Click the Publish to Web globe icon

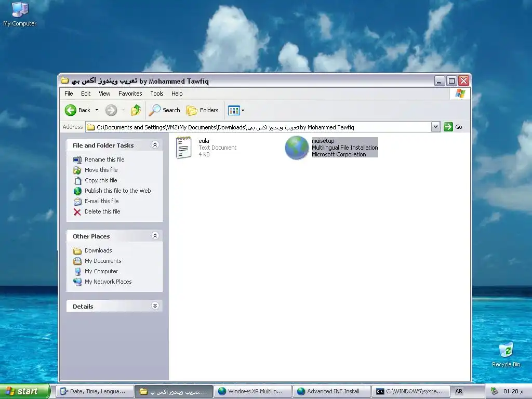[x=77, y=191]
